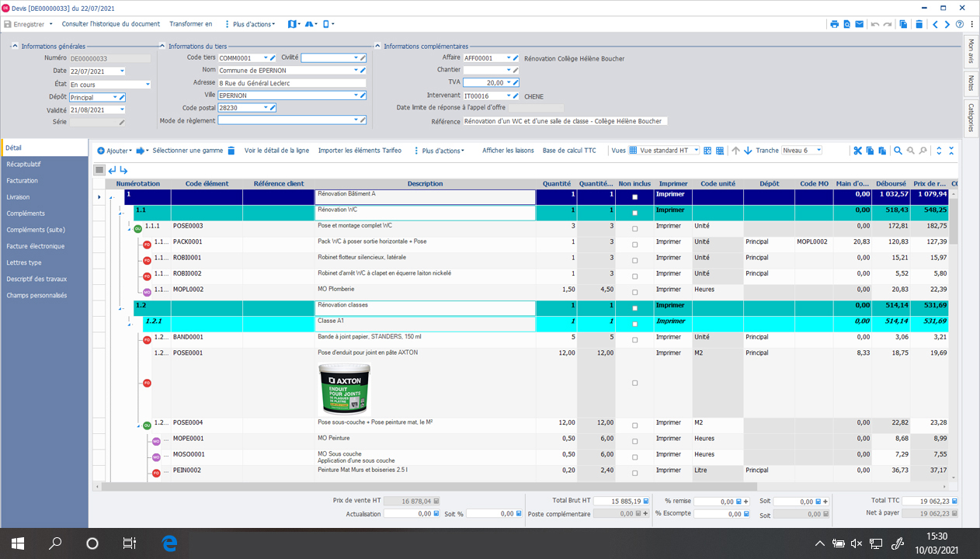Expand all levels icon
This screenshot has height=559, width=980.
tap(939, 151)
